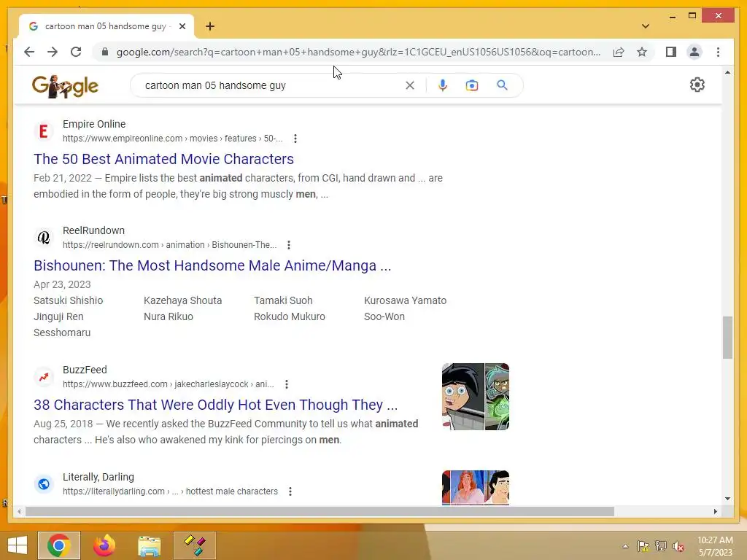Click the Empire Online site favicon
The width and height of the screenshot is (747, 560).
pos(43,131)
